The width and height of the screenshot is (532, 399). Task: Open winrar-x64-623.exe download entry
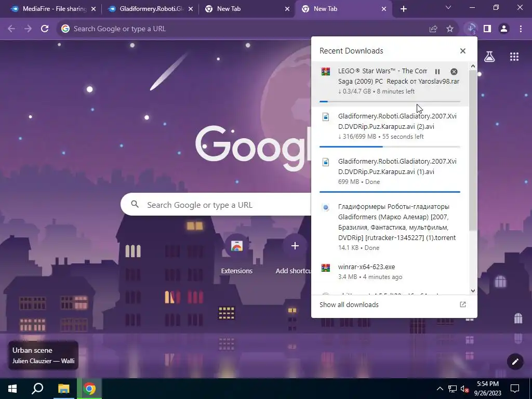pyautogui.click(x=390, y=271)
